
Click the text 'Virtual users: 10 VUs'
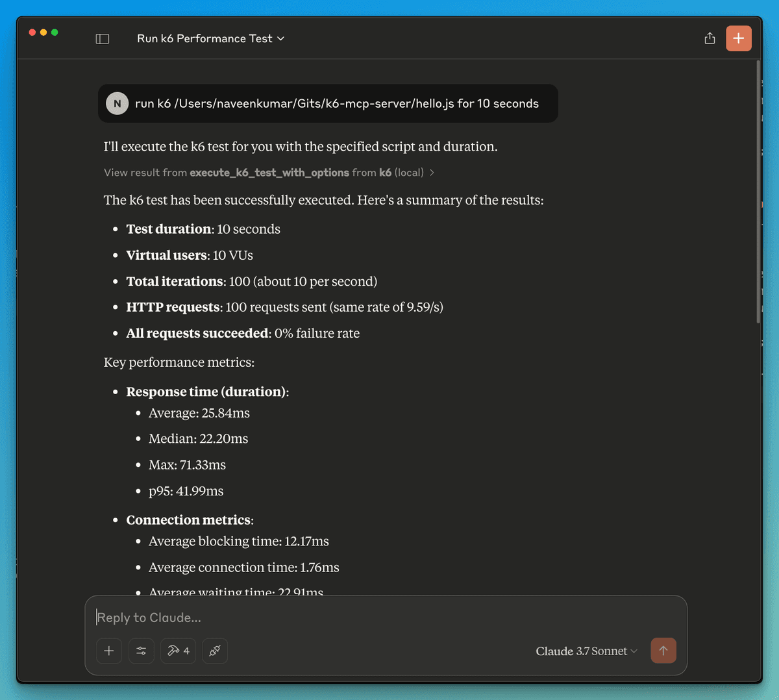190,255
